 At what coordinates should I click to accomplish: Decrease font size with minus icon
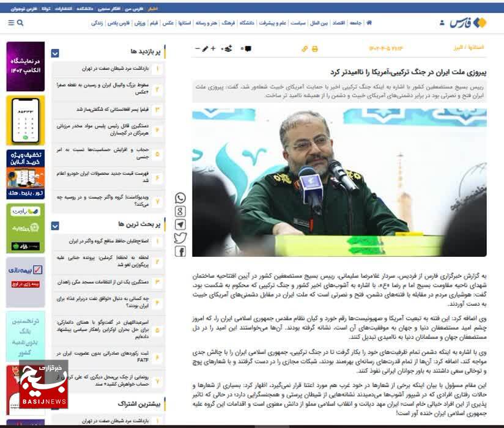click(198, 48)
